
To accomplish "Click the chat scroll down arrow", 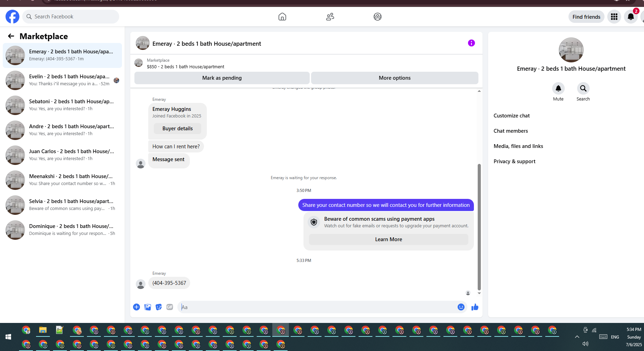I will (x=479, y=293).
